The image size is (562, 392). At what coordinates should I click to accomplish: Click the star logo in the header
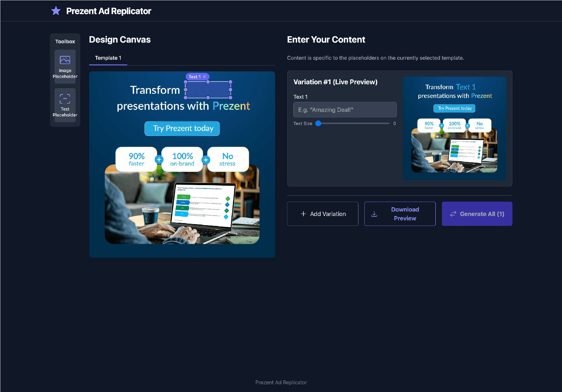point(56,11)
